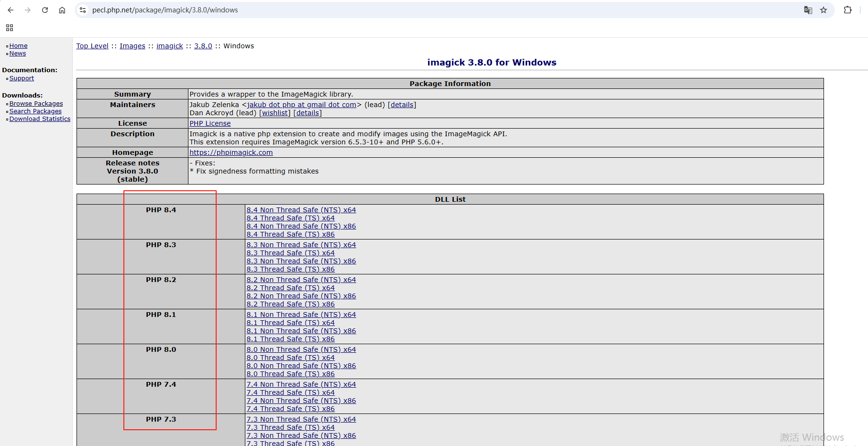Download 8.0 Non Thread Safe (NTS) x64
This screenshot has width=868, height=446.
[x=301, y=349]
